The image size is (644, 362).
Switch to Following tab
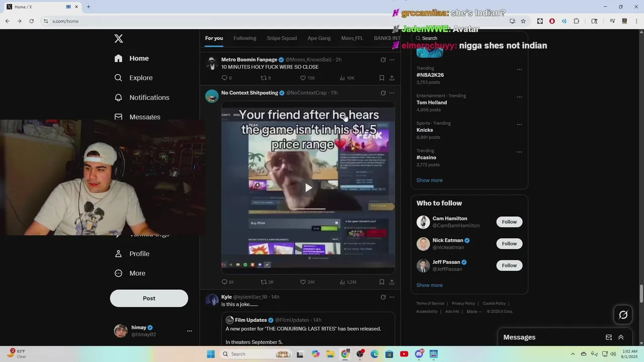245,38
